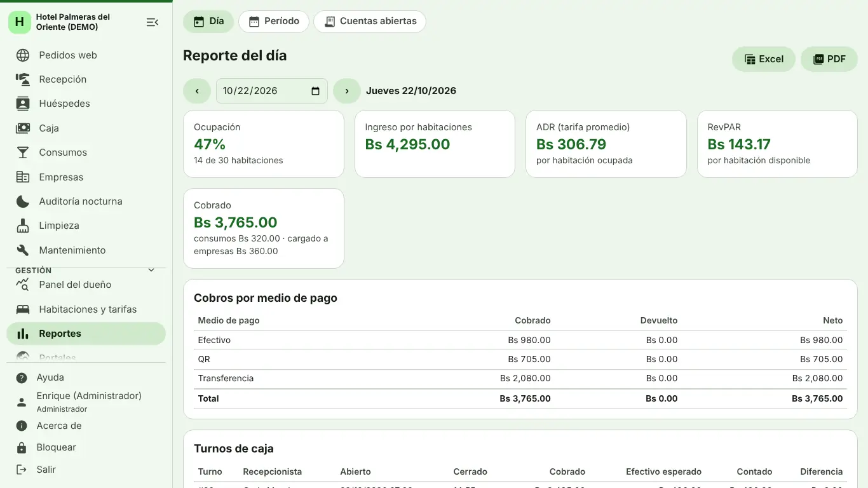
Task: Select the RevPAR Bs 143.17 card
Action: [777, 144]
